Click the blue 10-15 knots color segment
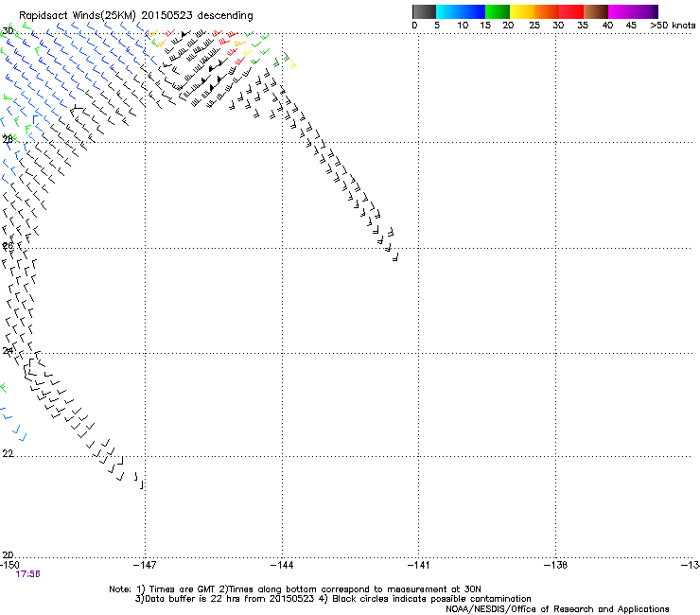Viewport: 700px width, 615px height. pyautogui.click(x=473, y=11)
